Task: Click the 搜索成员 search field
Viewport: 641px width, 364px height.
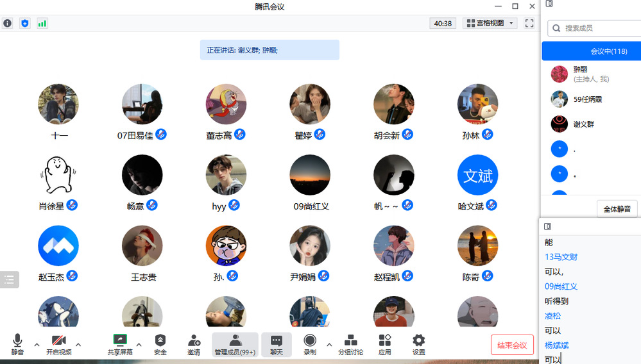Action: (x=597, y=28)
